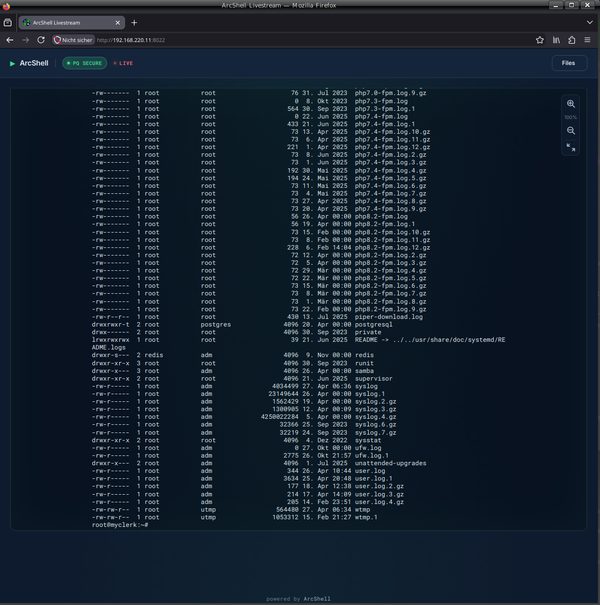The width and height of the screenshot is (600, 605).
Task: Click file name 'syslog.7.gz'
Action: 375,433
